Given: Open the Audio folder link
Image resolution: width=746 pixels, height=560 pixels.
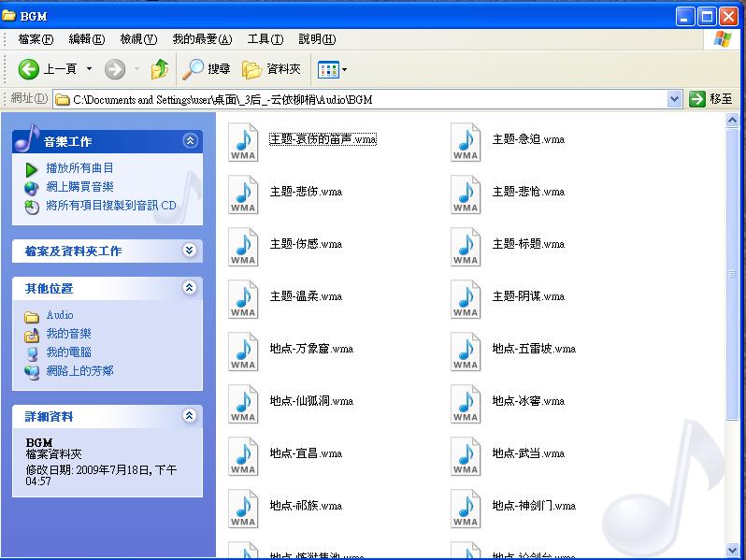Looking at the screenshot, I should pos(60,315).
